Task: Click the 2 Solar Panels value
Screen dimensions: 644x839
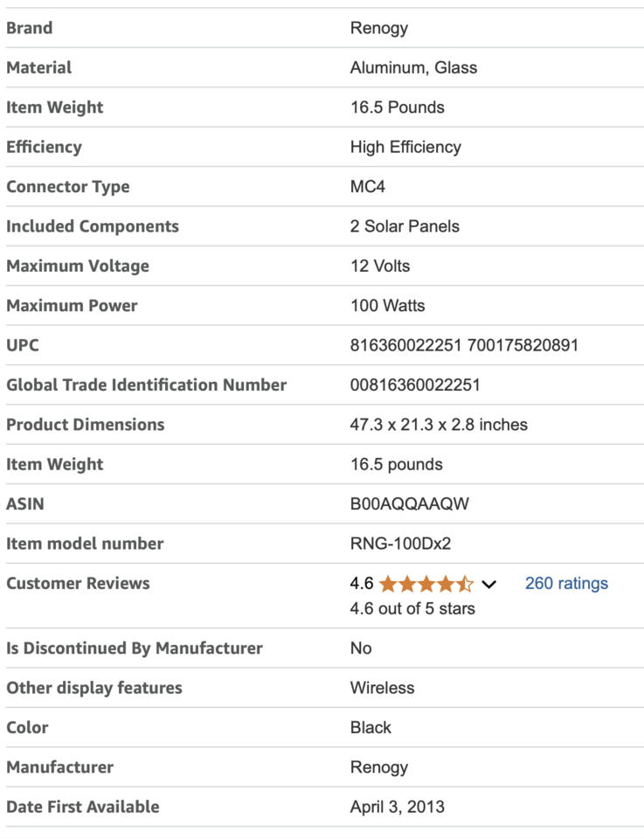Action: (405, 226)
